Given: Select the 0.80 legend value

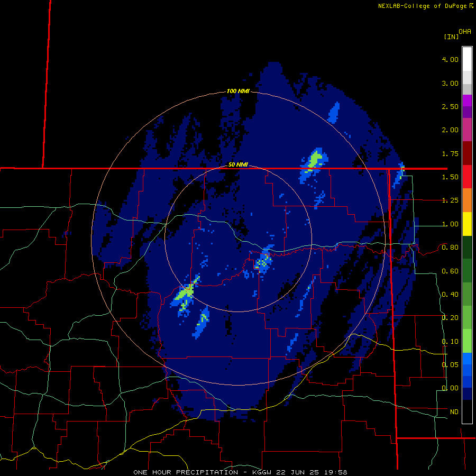Looking at the screenshot, I should click(450, 248).
